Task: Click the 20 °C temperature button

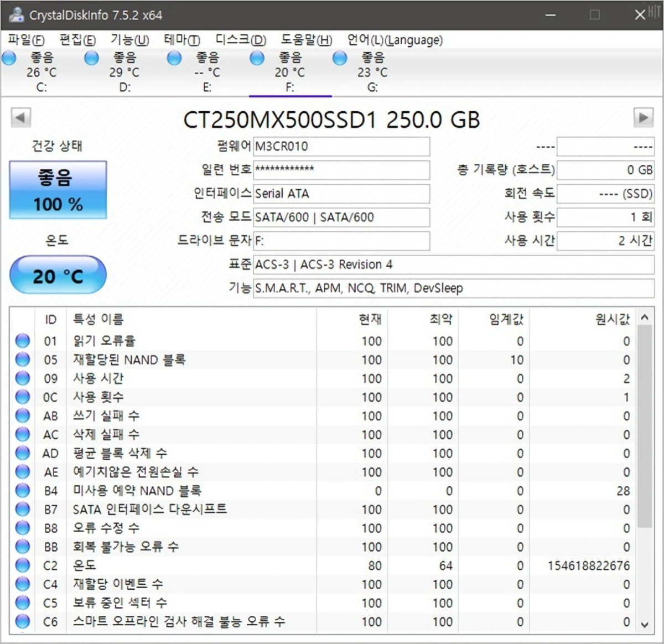Action: pyautogui.click(x=58, y=275)
